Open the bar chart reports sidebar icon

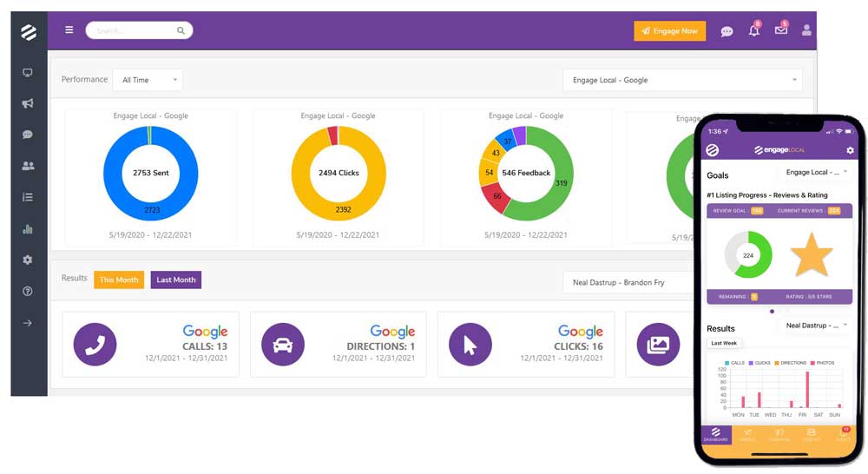point(28,229)
